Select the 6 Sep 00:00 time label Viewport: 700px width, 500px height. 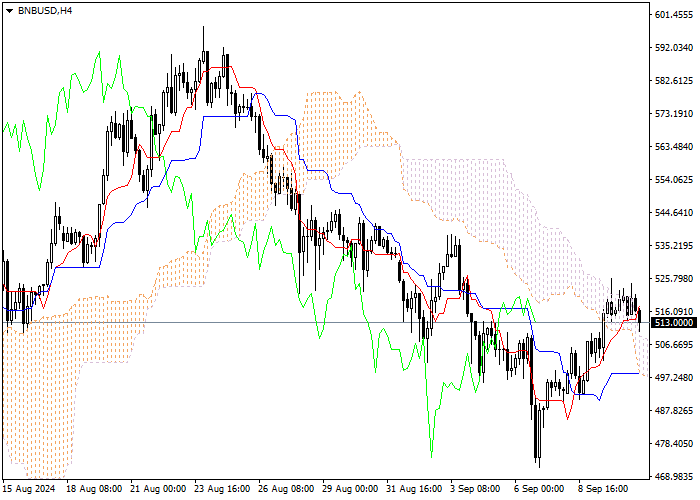[x=539, y=489]
